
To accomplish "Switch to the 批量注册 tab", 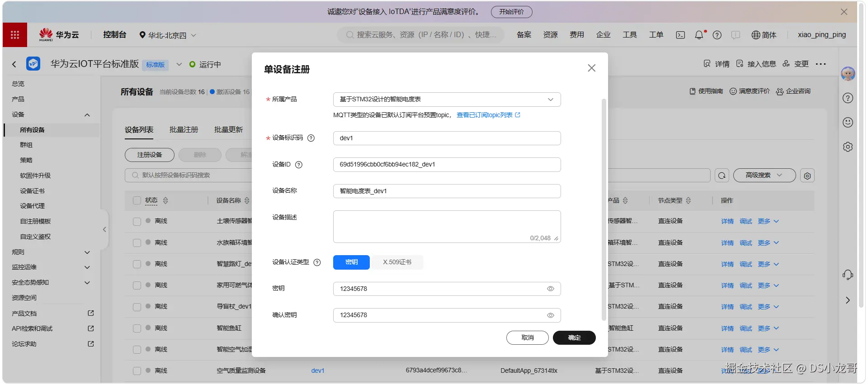I will pyautogui.click(x=184, y=130).
